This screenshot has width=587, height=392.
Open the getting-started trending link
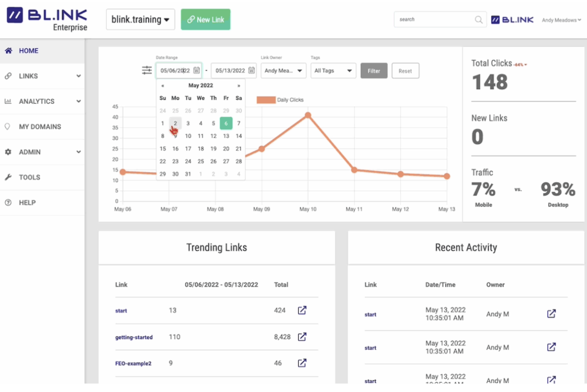tap(134, 337)
